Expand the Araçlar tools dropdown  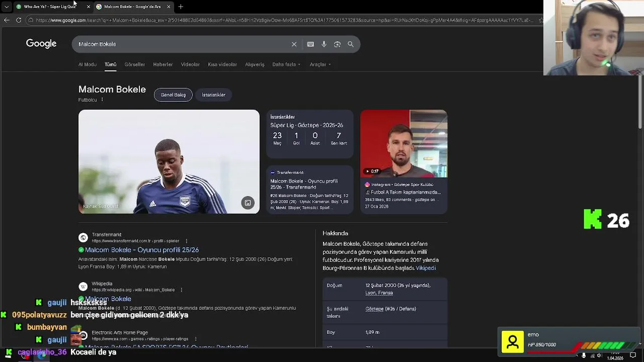click(x=320, y=64)
